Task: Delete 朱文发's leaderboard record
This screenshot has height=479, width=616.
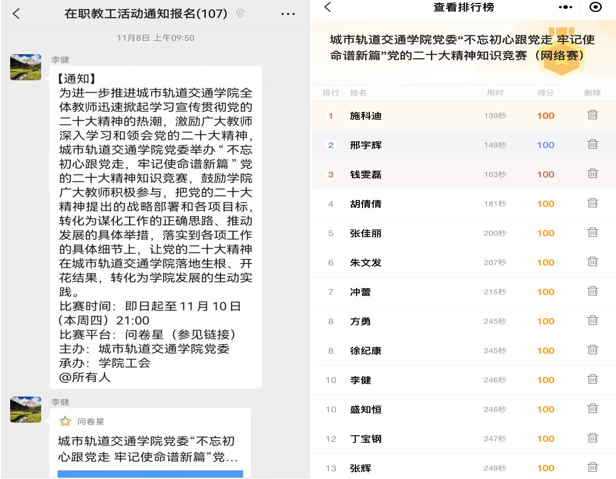Action: 592,262
